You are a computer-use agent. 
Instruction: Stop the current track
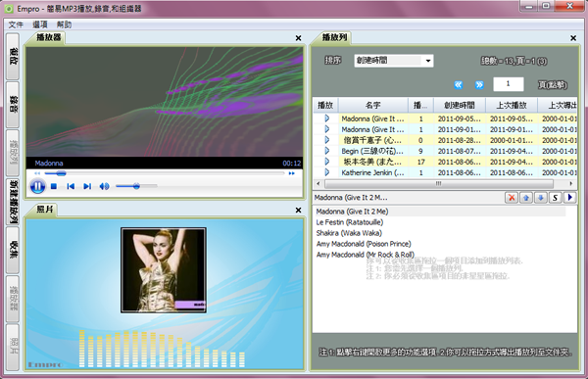[54, 186]
